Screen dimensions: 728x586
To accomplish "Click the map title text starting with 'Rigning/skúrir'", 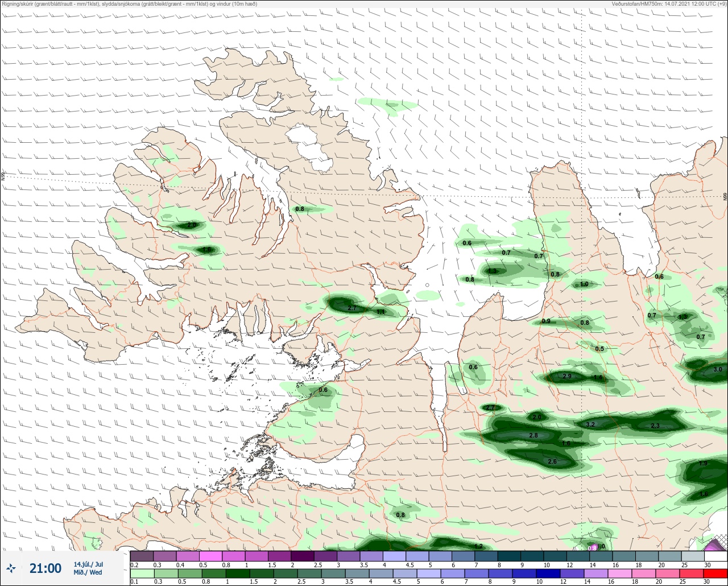I will 129,3.
